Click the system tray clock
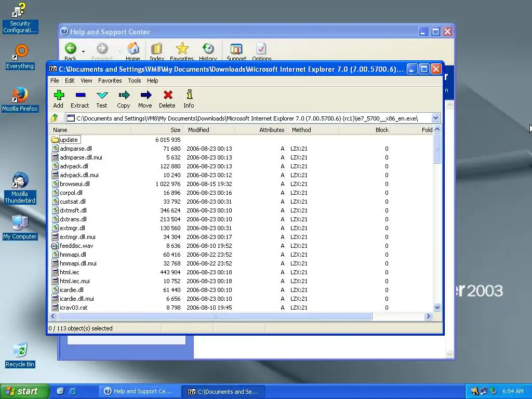Image resolution: width=532 pixels, height=399 pixels. 513,391
